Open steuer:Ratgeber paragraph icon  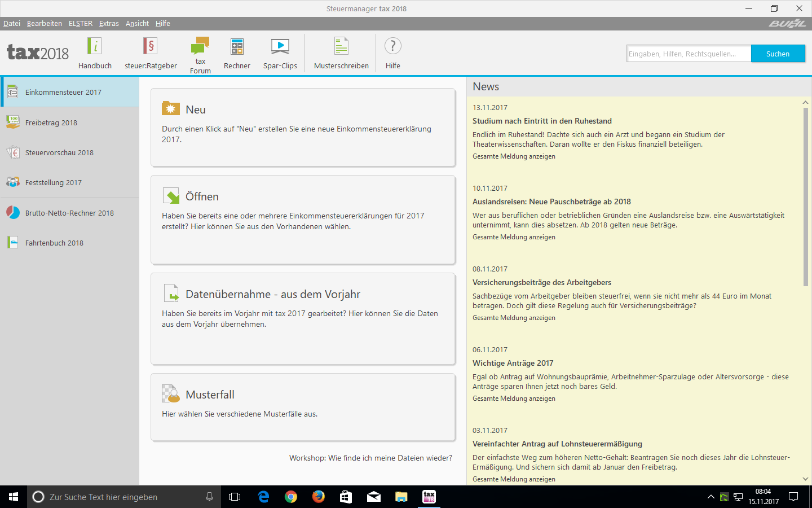point(151,46)
